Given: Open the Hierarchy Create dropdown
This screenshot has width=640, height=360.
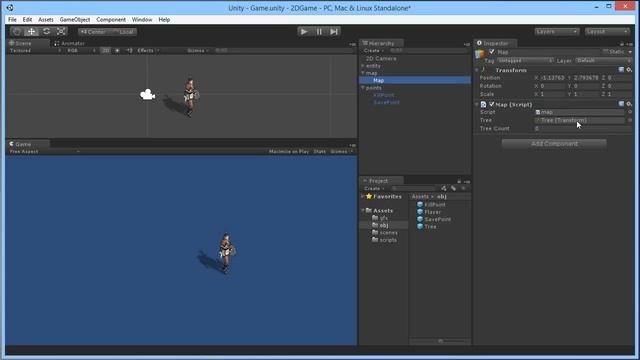Looking at the screenshot, I should [x=373, y=51].
